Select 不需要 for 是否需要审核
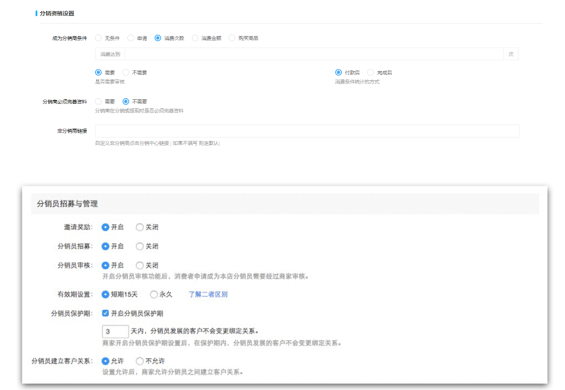This screenshot has width=565, height=390. click(126, 72)
